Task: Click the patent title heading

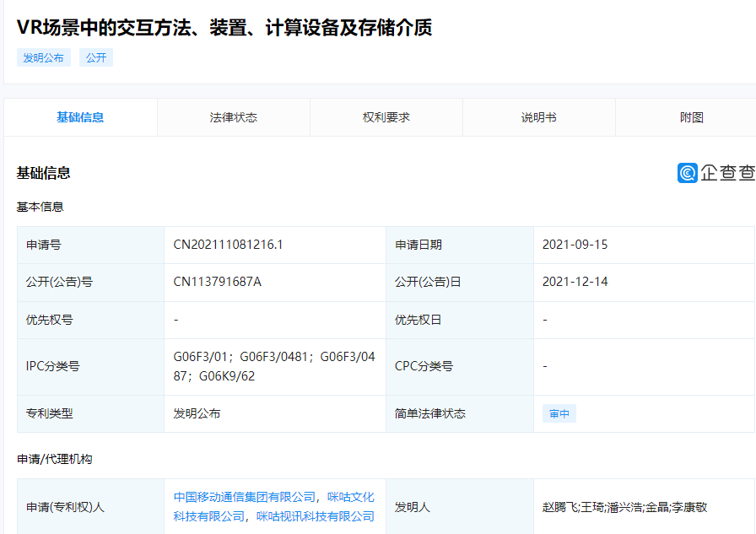Action: [224, 28]
